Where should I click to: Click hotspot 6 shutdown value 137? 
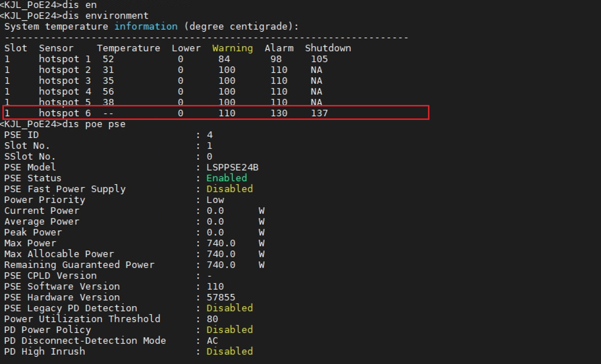click(x=319, y=113)
